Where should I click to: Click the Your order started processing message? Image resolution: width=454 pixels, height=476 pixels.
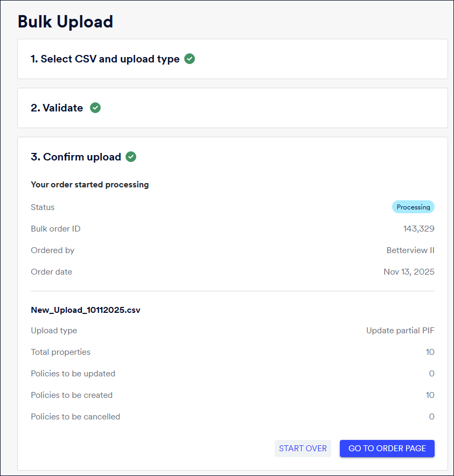[x=90, y=185]
